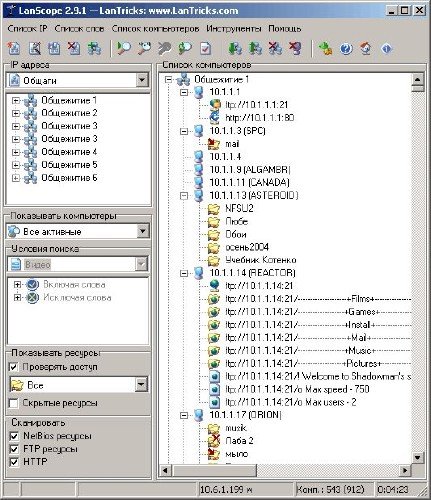Collapse the 10.1.1.13 (ASTEROID) node
Screen dimensions: 431x500
pos(184,196)
